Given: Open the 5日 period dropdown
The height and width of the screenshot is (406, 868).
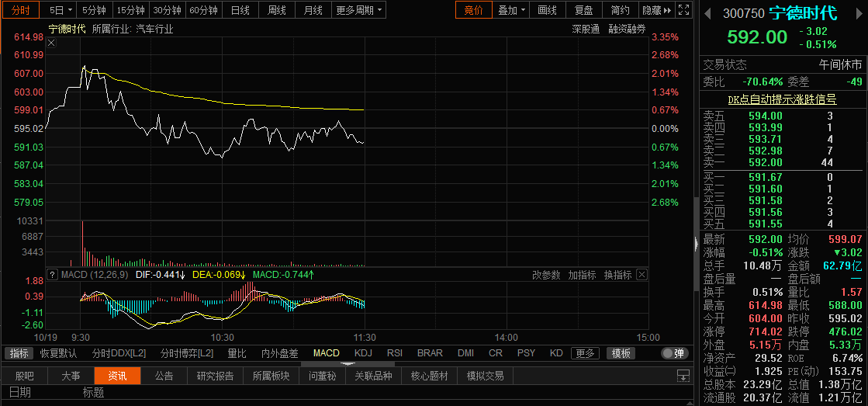Looking at the screenshot, I should tap(61, 11).
